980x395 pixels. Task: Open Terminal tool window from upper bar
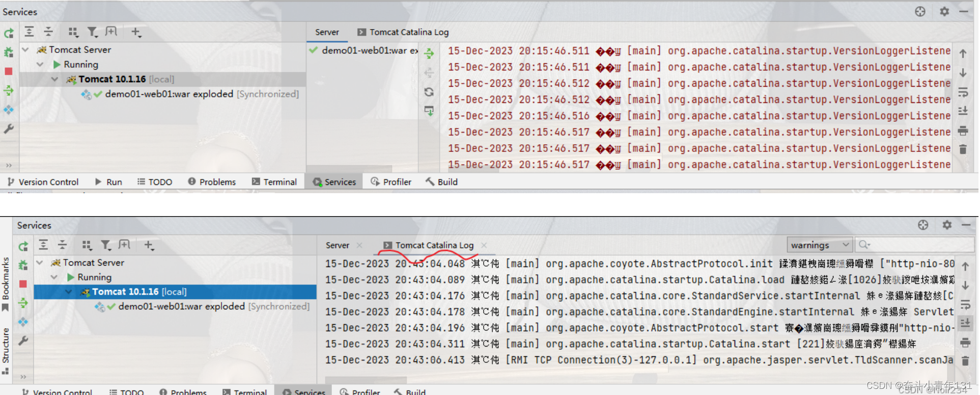(x=274, y=182)
